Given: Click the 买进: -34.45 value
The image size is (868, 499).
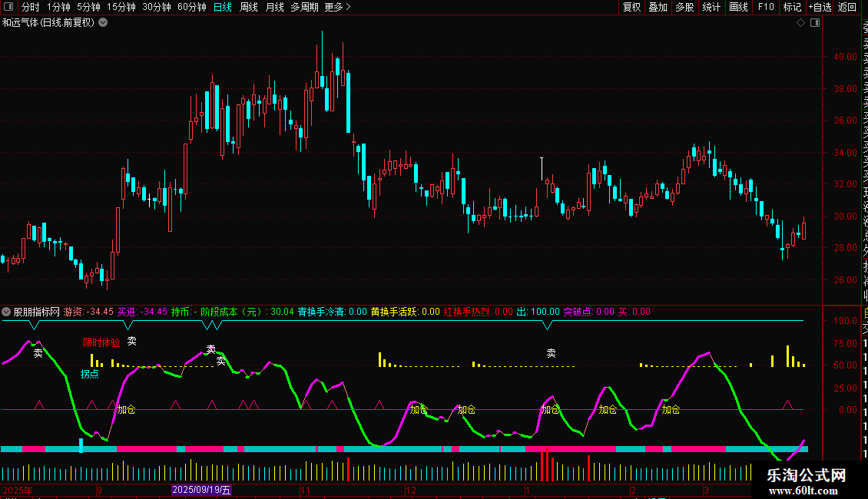Looking at the screenshot, I should pos(142,312).
